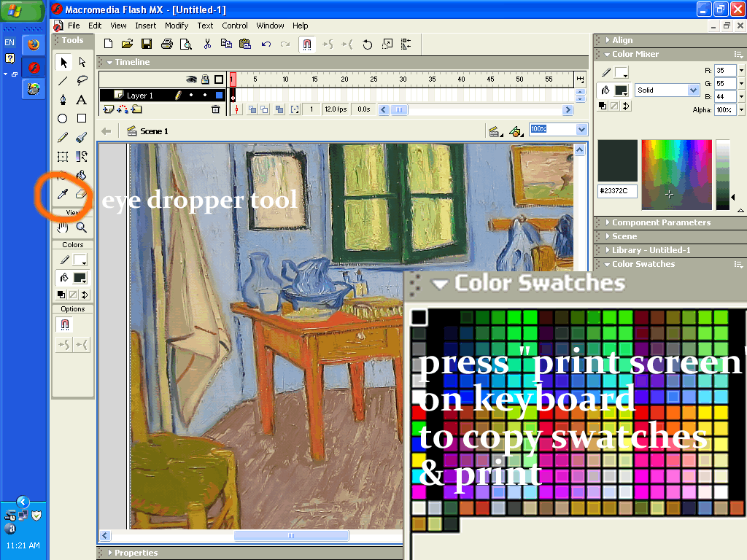The image size is (747, 560).
Task: Open the stage zoom 100% dropdown
Action: click(581, 130)
